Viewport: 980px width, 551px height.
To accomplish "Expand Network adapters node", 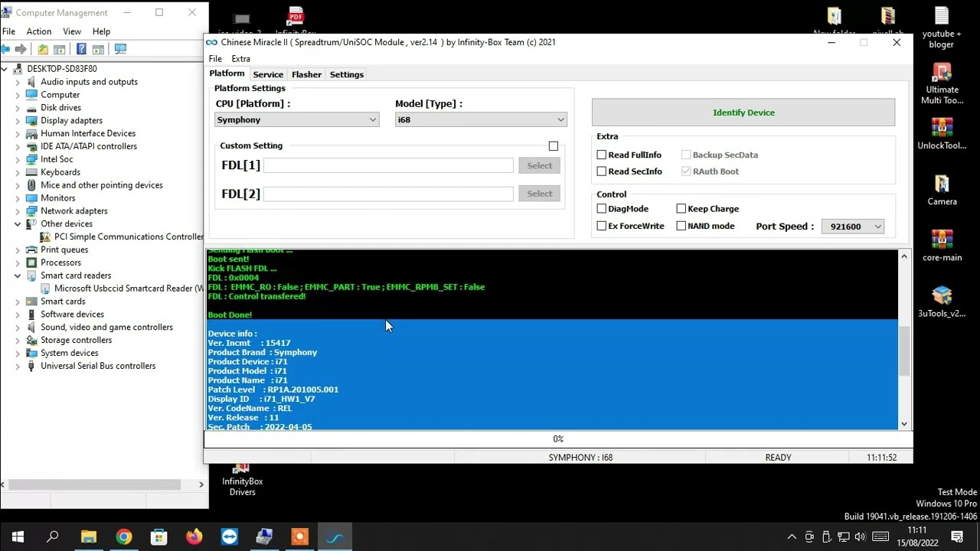I will pos(18,211).
